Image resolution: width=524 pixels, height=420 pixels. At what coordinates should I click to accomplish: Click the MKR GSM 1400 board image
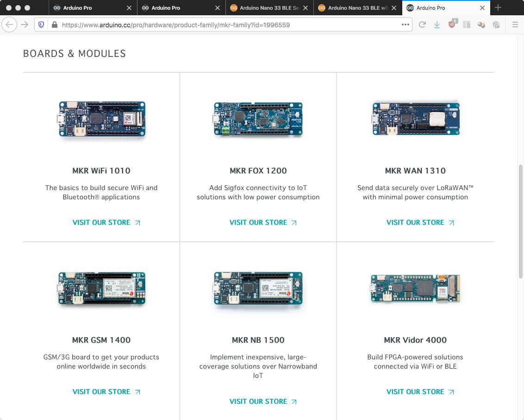(x=101, y=288)
